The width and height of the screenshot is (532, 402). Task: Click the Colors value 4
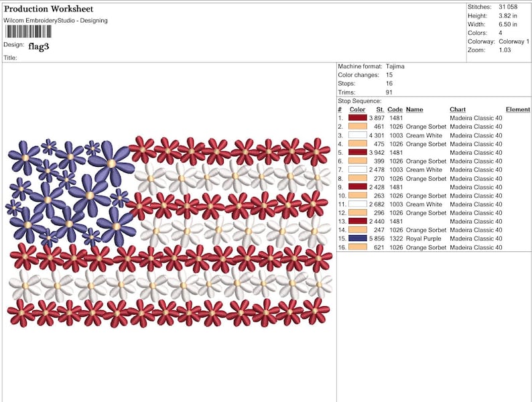(x=501, y=33)
